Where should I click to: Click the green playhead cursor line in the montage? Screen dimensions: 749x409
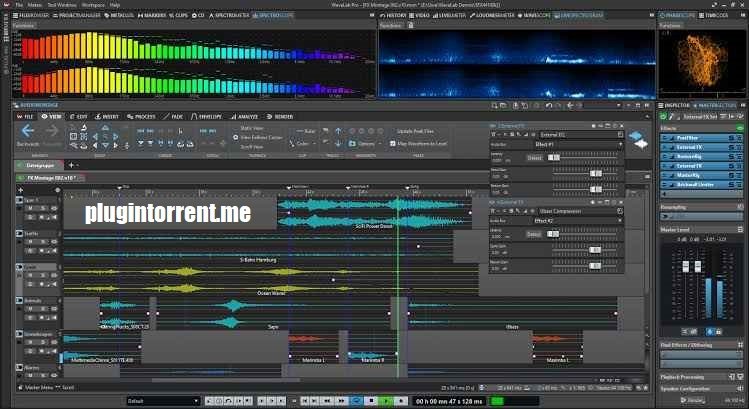397,287
